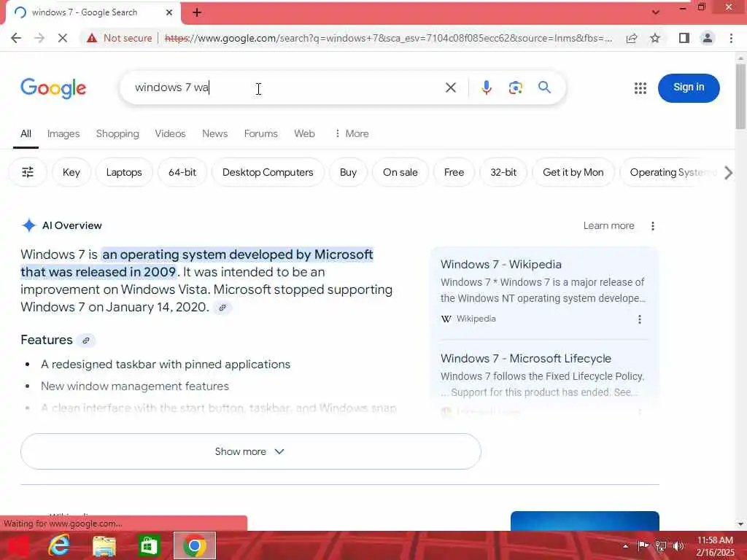Apply the Desktop Computers filter chip

pyautogui.click(x=268, y=172)
